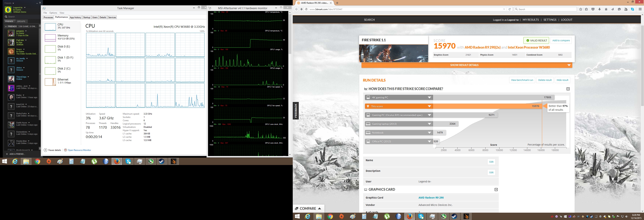The width and height of the screenshot is (644, 220).
Task: Go back in Firefox history
Action: tap(297, 9)
